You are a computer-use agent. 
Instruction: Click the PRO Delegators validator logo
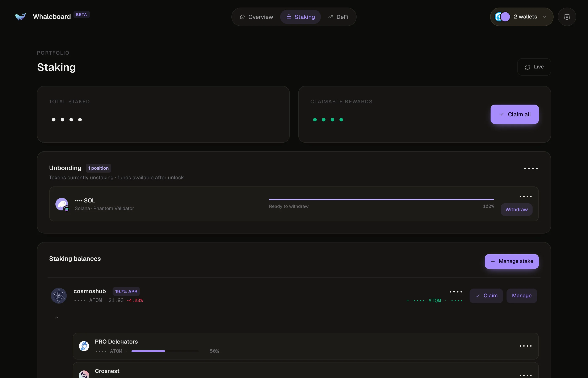coord(84,346)
